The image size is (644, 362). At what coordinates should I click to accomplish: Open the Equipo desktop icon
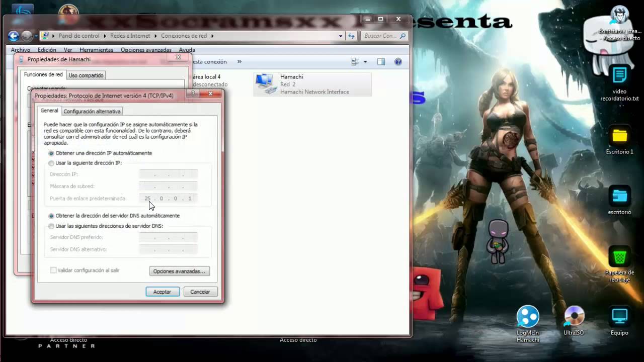[619, 321]
